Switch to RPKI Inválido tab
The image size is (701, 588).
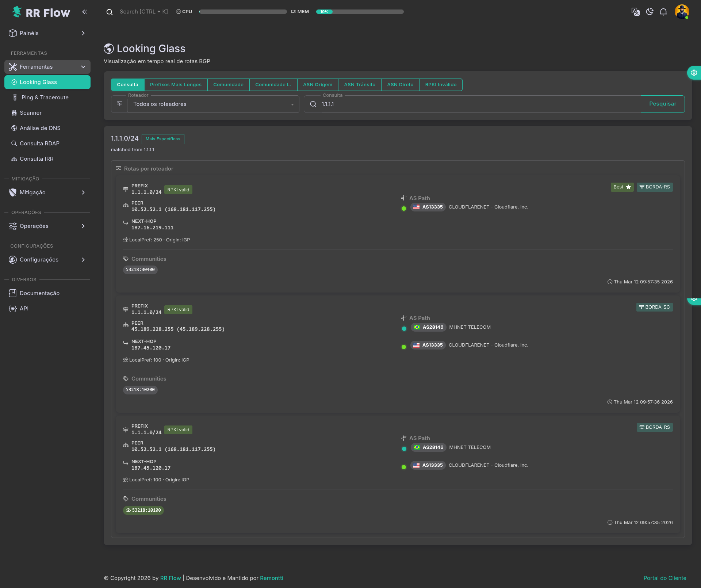[440, 85]
